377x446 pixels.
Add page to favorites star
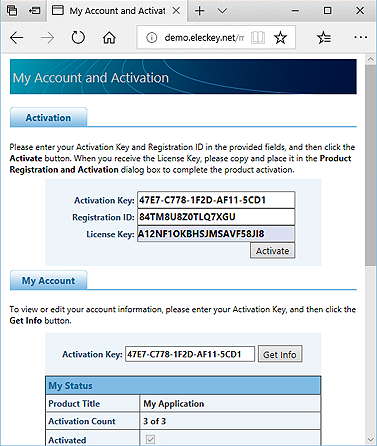click(280, 38)
